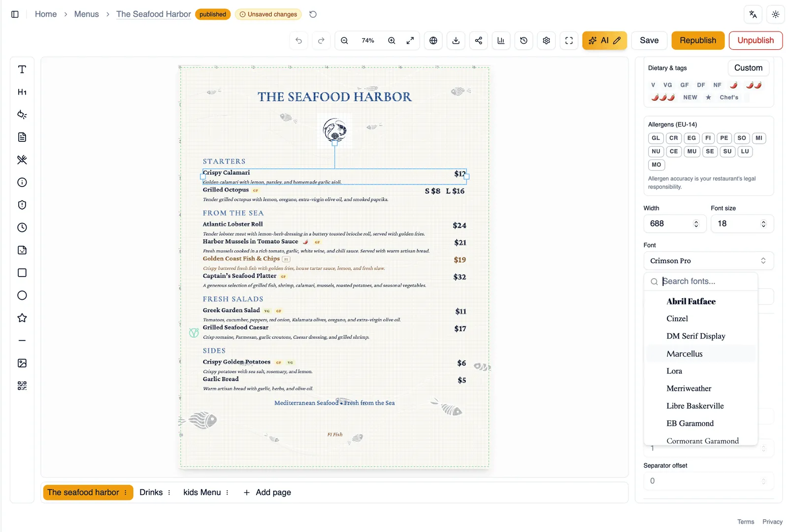Switch to the kids Menu page tab
The image size is (788, 532).
(202, 493)
